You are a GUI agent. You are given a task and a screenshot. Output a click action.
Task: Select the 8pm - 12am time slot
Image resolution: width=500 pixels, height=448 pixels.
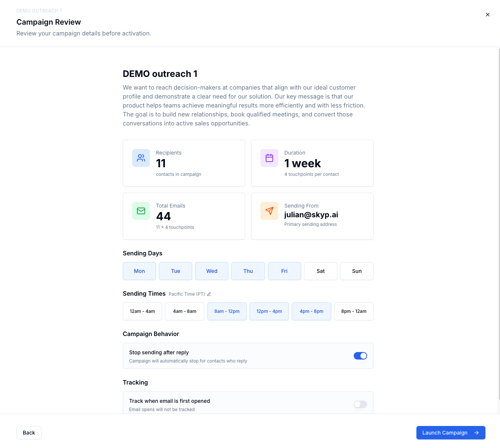pyautogui.click(x=354, y=311)
